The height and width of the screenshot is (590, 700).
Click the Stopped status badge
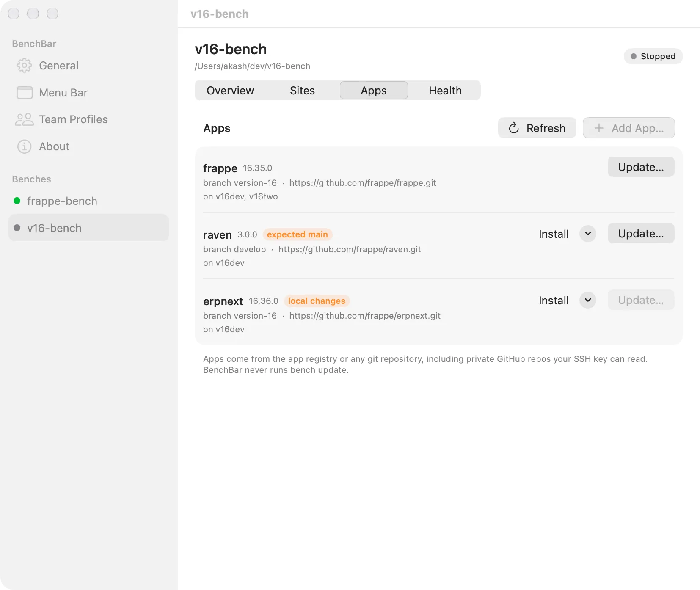(653, 56)
